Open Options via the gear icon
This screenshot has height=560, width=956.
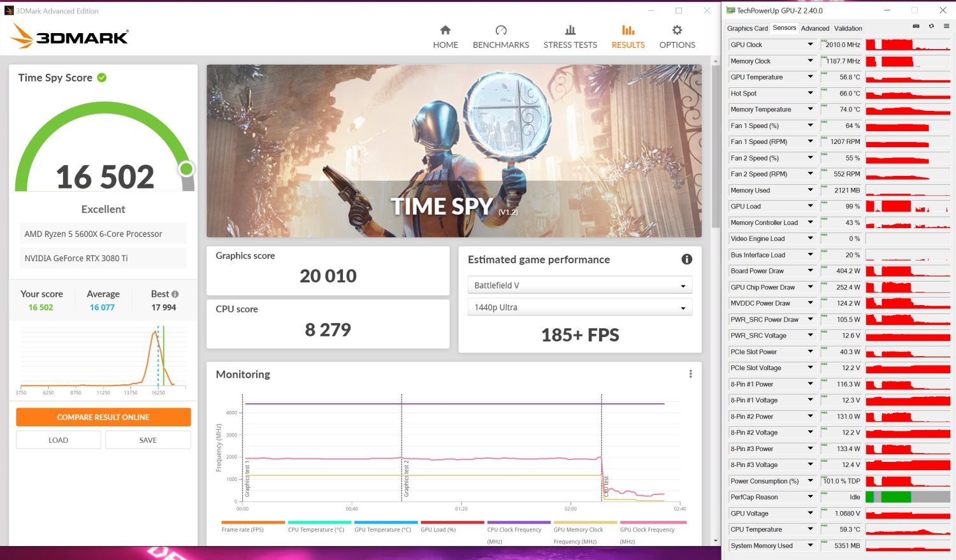pyautogui.click(x=677, y=30)
